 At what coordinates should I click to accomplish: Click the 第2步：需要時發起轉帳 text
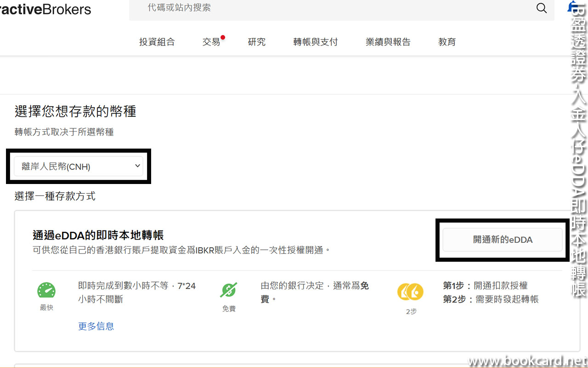[491, 299]
